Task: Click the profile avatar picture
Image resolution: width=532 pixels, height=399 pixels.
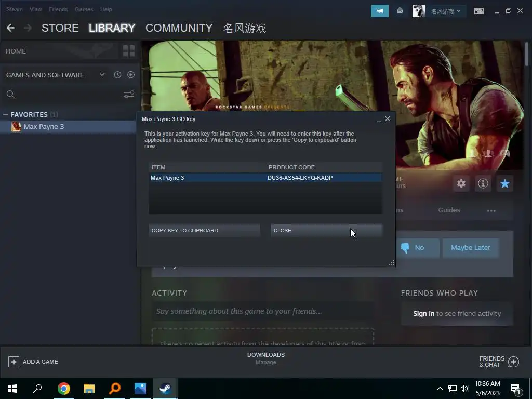Action: coord(418,11)
